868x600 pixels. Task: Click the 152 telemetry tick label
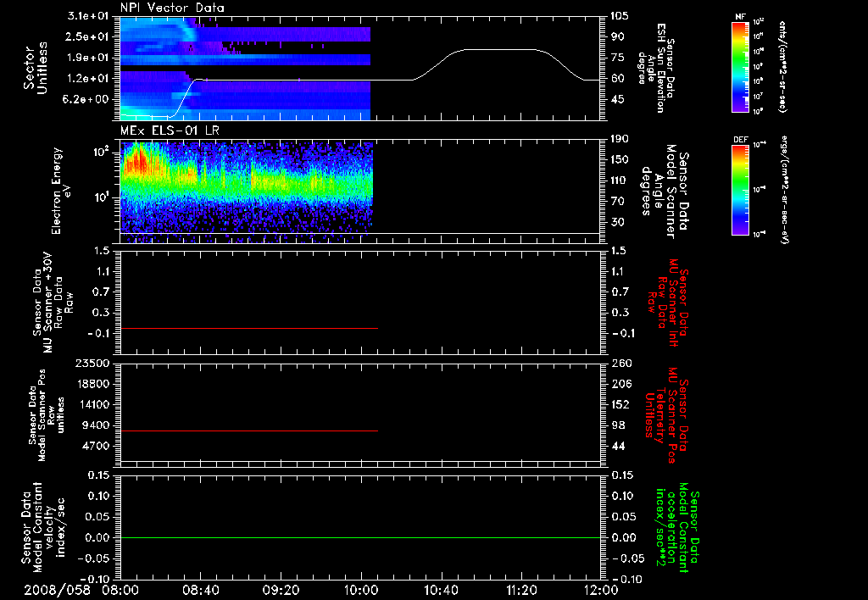click(x=620, y=404)
